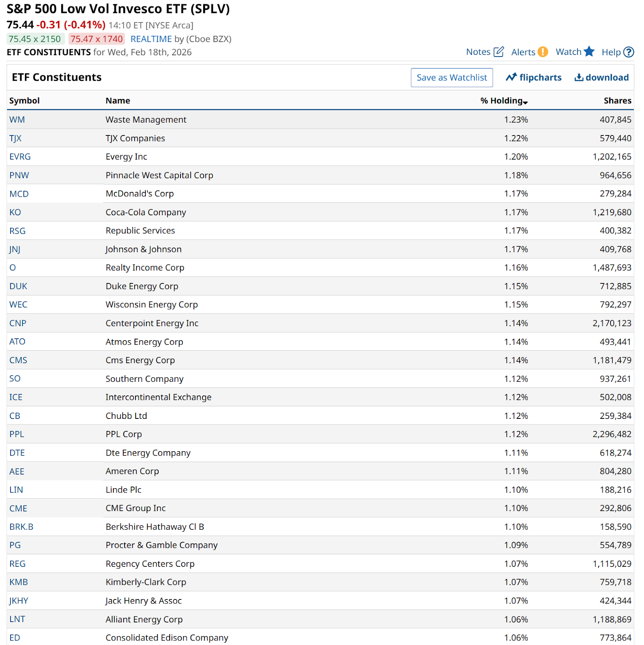Open the BRK.B symbol link

tap(21, 527)
